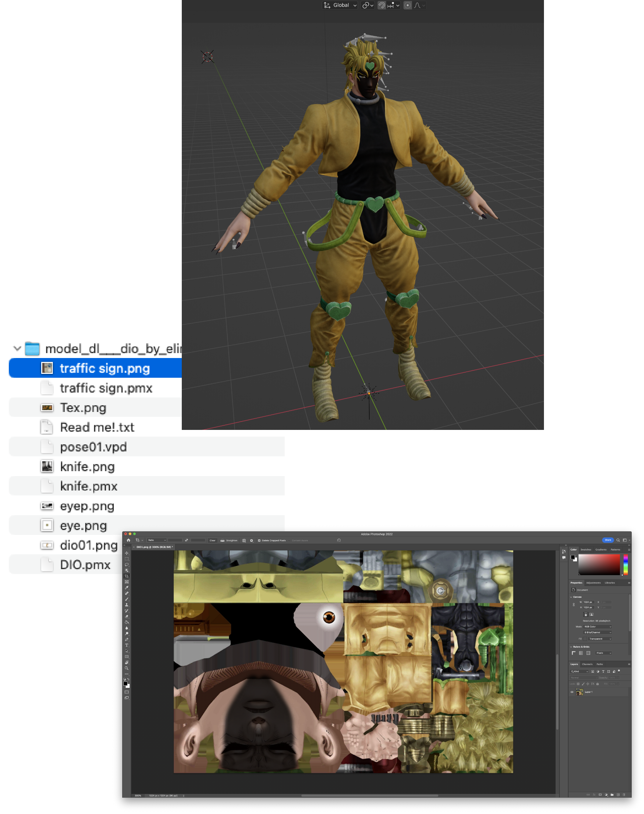Select the Eyedropper tool
Viewport: 644px width, 814px height.
[x=127, y=588]
